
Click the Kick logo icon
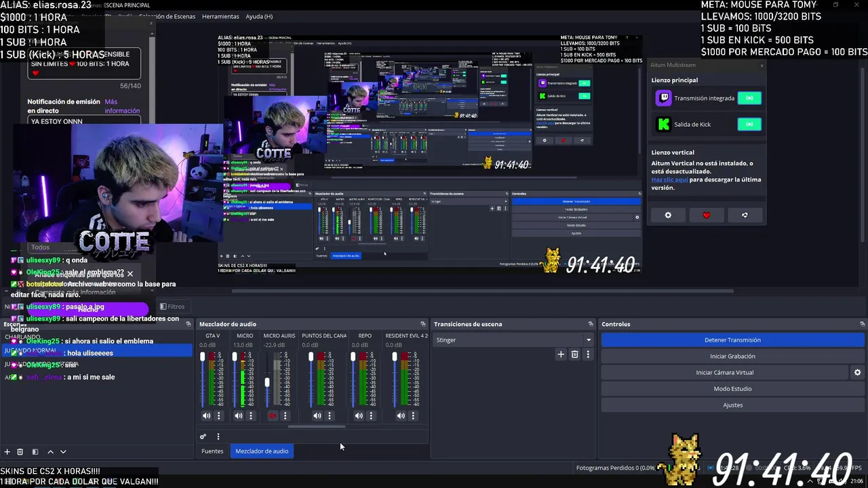click(x=664, y=124)
